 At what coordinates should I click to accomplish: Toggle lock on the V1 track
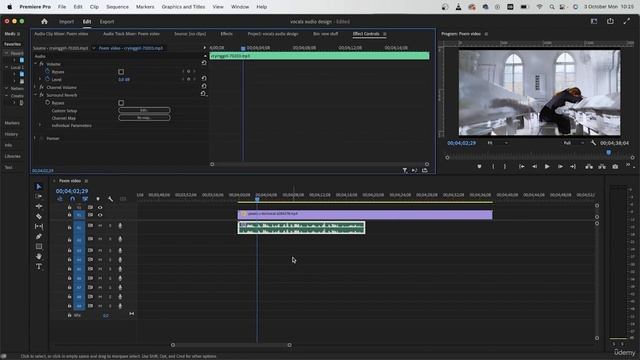pyautogui.click(x=69, y=215)
